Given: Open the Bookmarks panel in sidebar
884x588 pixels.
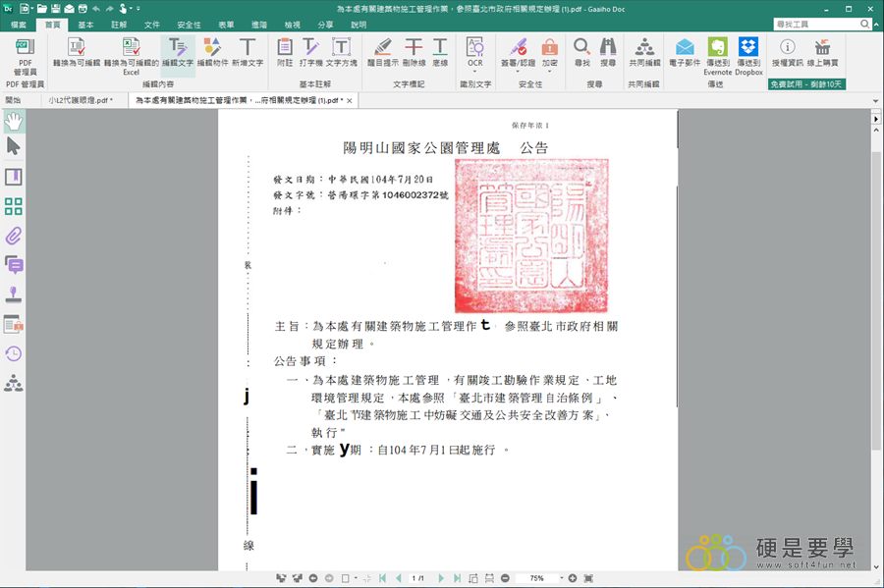Looking at the screenshot, I should (14, 177).
